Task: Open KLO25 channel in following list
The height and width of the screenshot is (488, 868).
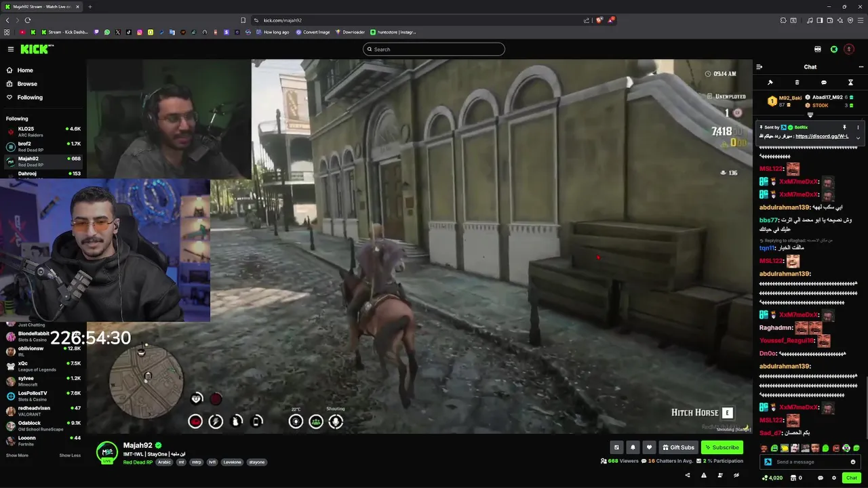Action: tap(42, 131)
